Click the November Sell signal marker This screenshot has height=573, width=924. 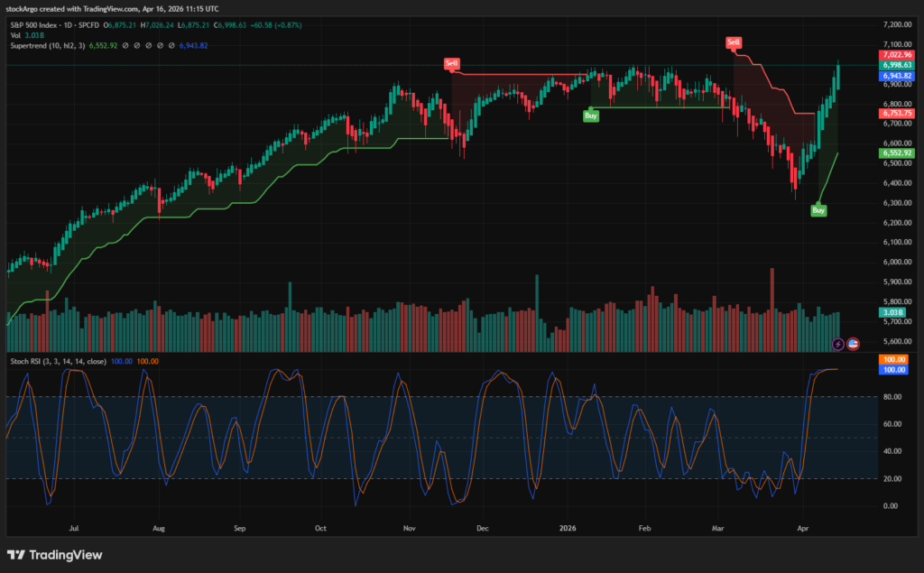450,62
